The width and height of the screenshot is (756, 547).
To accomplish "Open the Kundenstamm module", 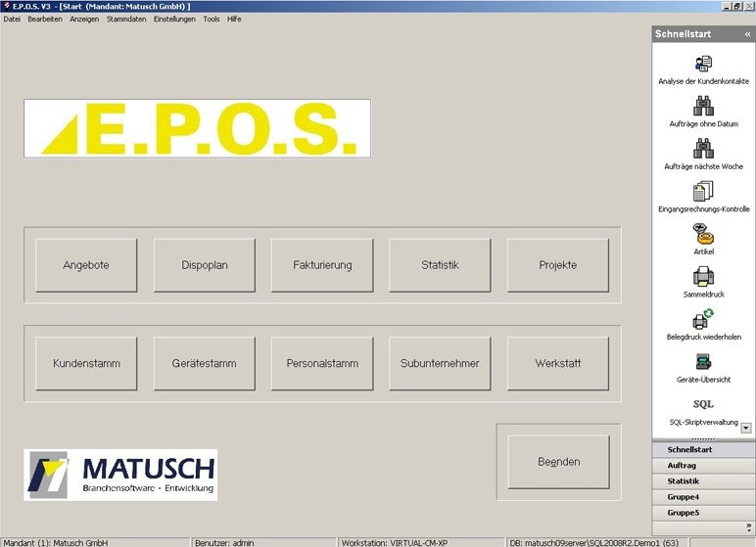I will [x=86, y=363].
